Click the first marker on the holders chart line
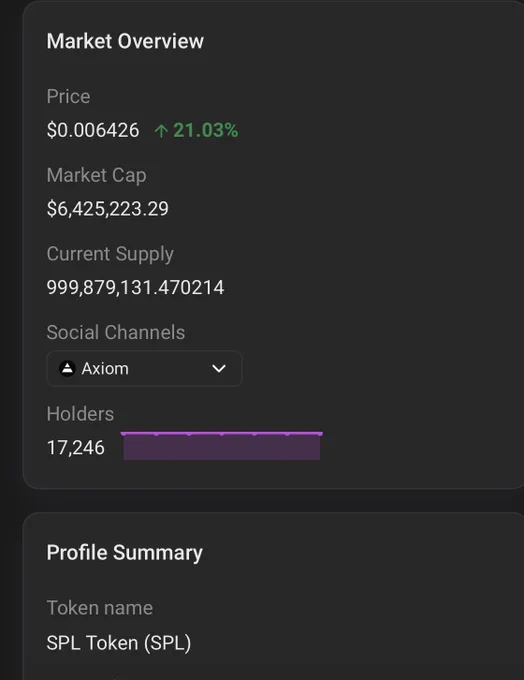 [124, 433]
